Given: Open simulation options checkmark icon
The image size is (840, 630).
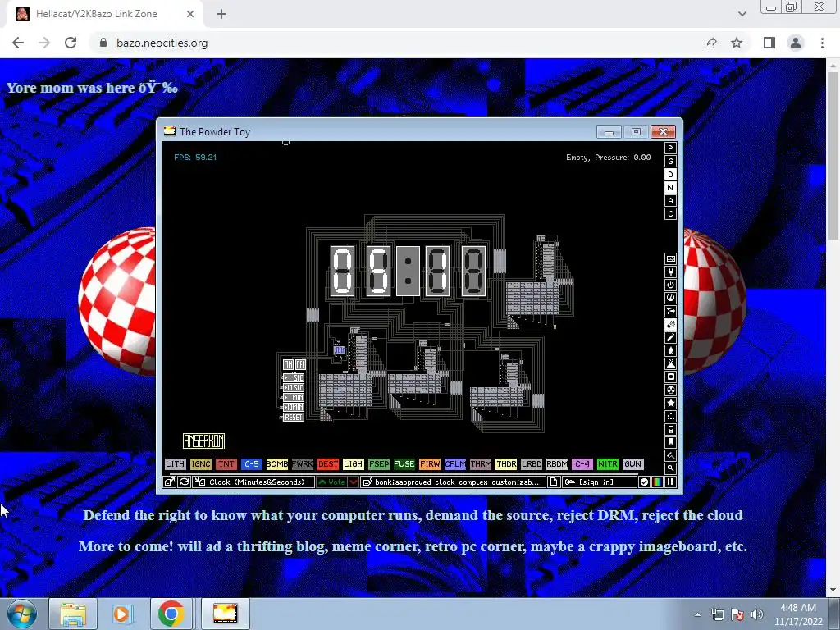Looking at the screenshot, I should [645, 482].
